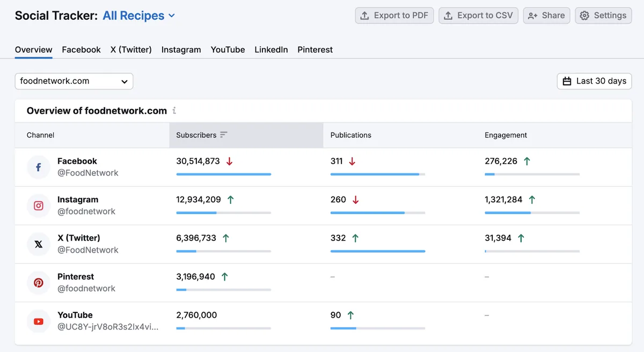Click the 2,760,000 subscribers value

[x=196, y=316]
